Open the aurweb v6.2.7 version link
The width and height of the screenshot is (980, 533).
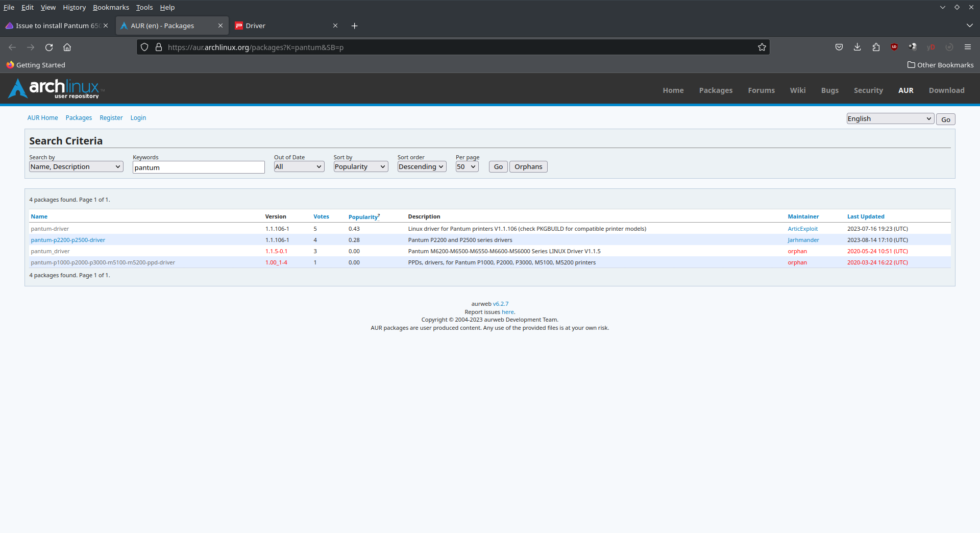coord(500,304)
